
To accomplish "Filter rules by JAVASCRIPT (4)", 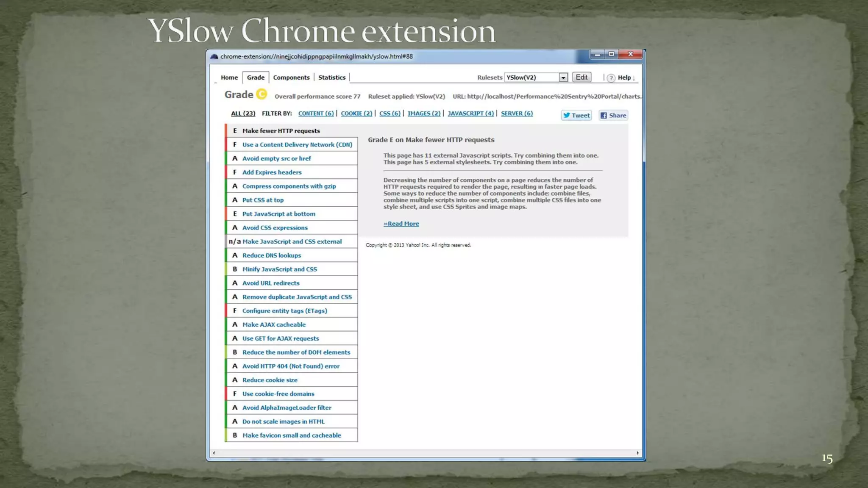I will coord(470,114).
